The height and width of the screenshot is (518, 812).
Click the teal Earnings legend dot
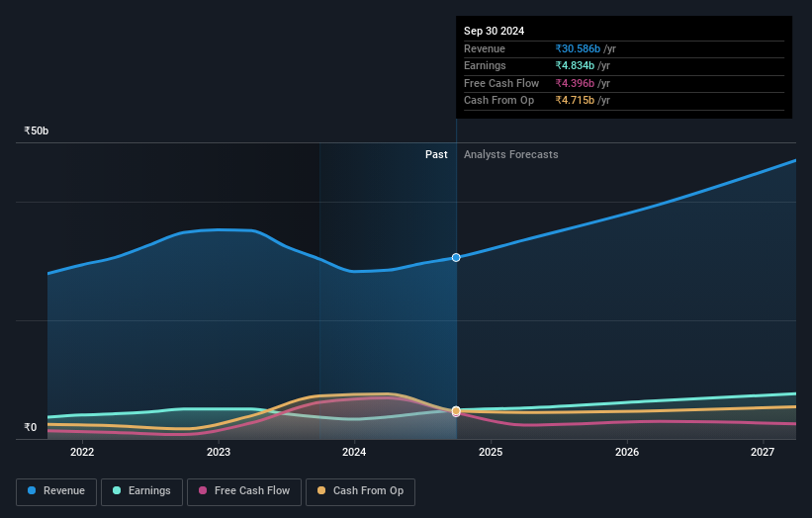(x=117, y=490)
